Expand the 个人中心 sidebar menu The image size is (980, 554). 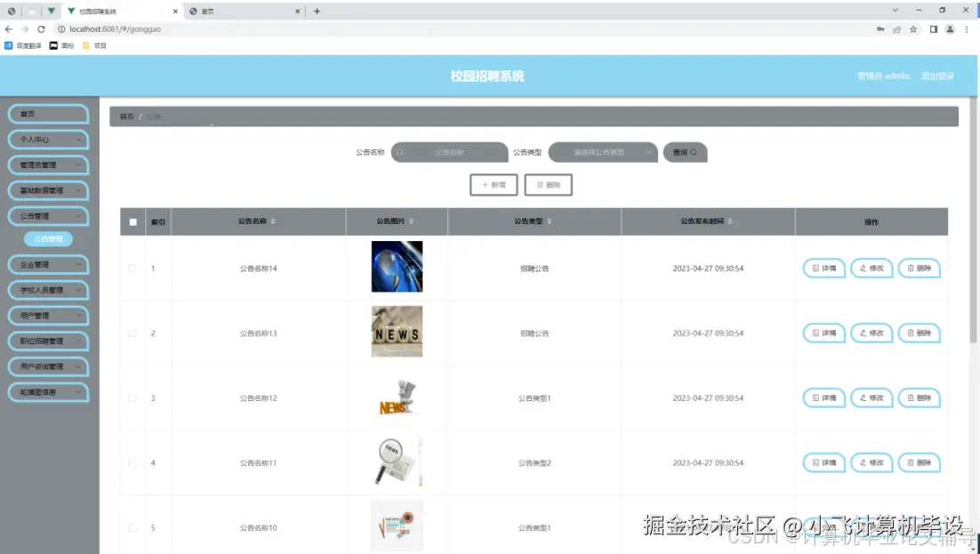pos(48,140)
